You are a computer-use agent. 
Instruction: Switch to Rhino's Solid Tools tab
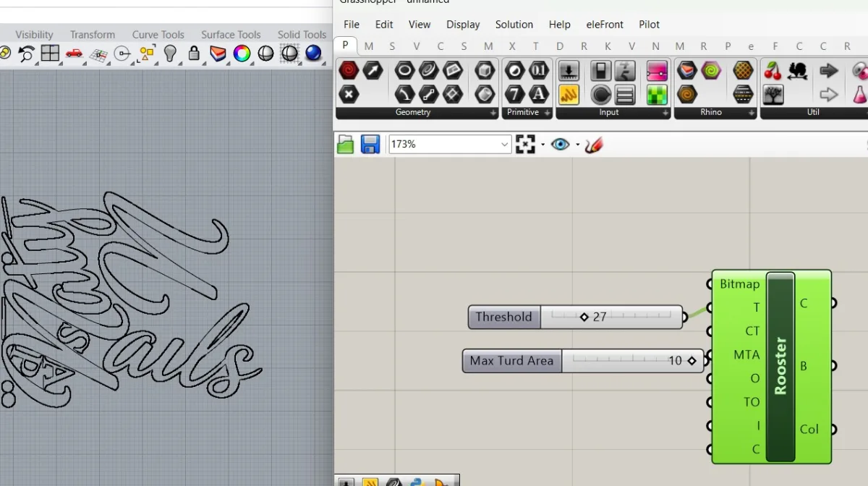[302, 35]
